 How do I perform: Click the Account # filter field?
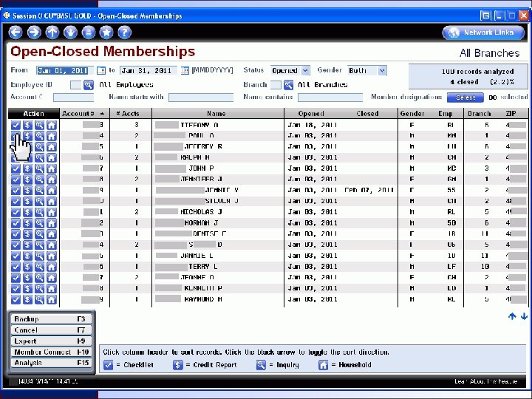[x=73, y=98]
